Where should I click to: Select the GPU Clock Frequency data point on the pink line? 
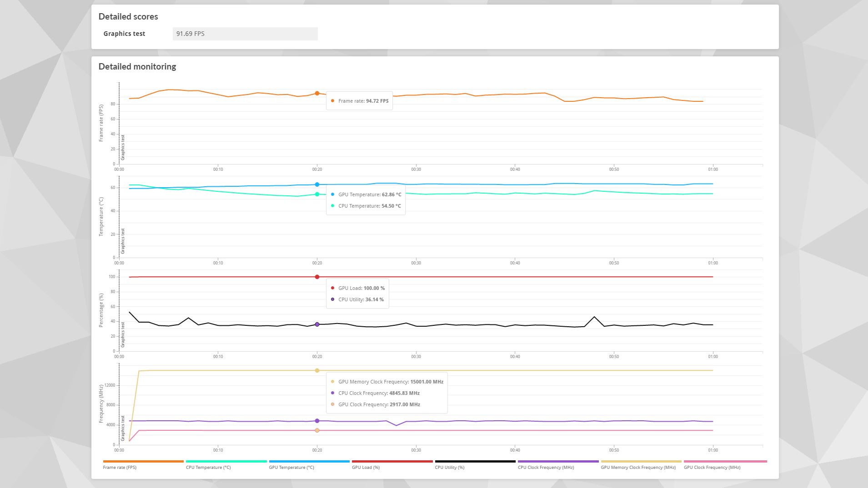coord(317,430)
